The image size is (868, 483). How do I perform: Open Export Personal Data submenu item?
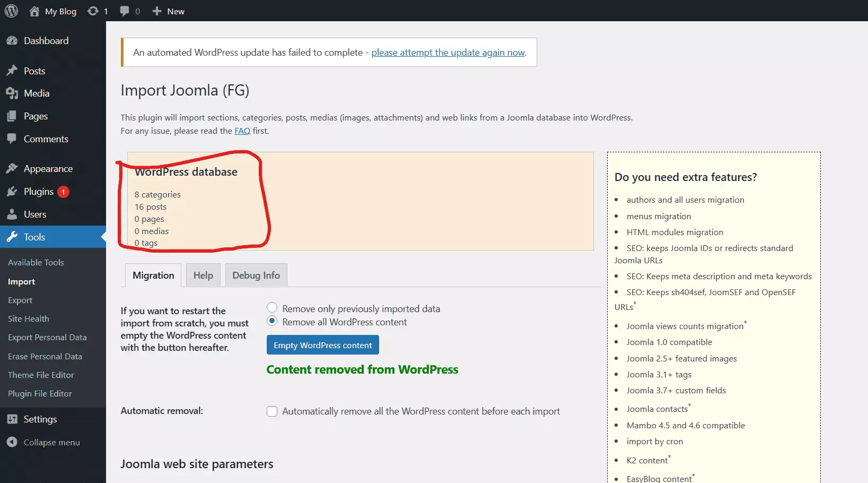pos(47,338)
